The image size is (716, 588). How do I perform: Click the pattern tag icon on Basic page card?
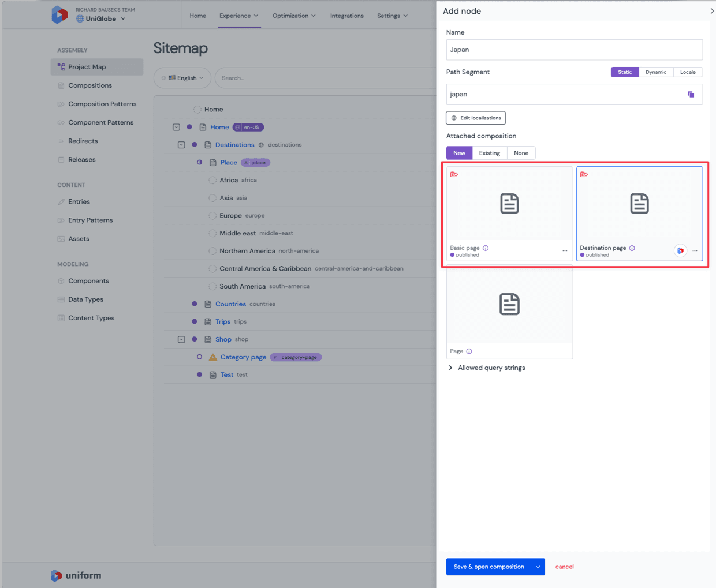[x=454, y=174]
